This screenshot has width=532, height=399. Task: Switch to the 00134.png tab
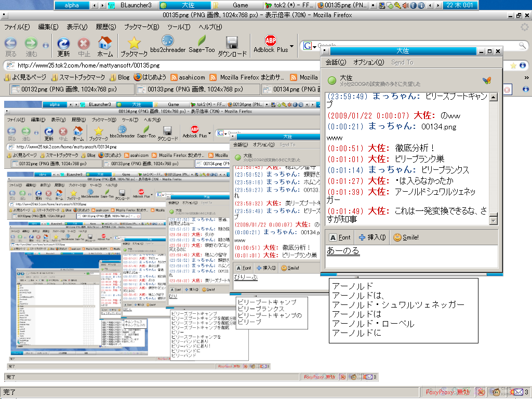[291, 89]
